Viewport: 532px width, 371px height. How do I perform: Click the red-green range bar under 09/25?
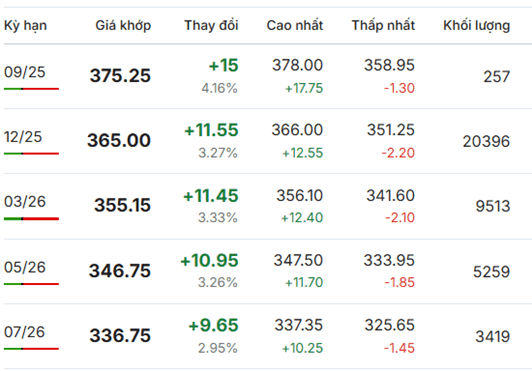[32, 89]
